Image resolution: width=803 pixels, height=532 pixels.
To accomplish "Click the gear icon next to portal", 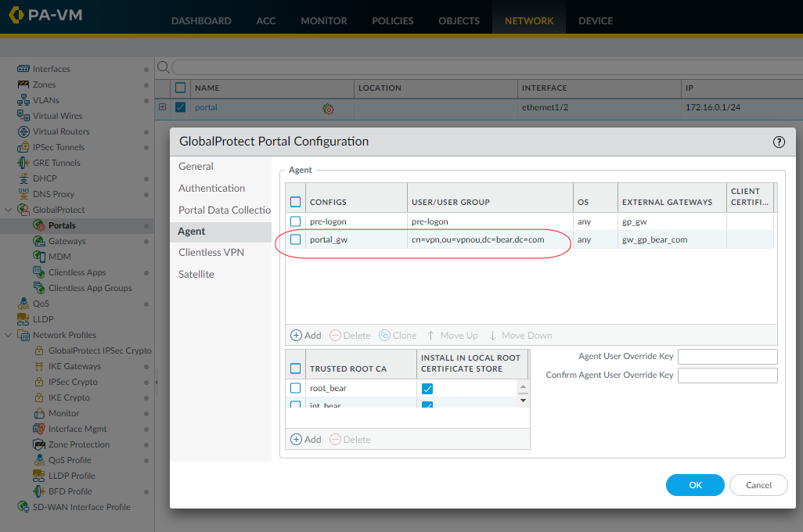I will coord(329,109).
